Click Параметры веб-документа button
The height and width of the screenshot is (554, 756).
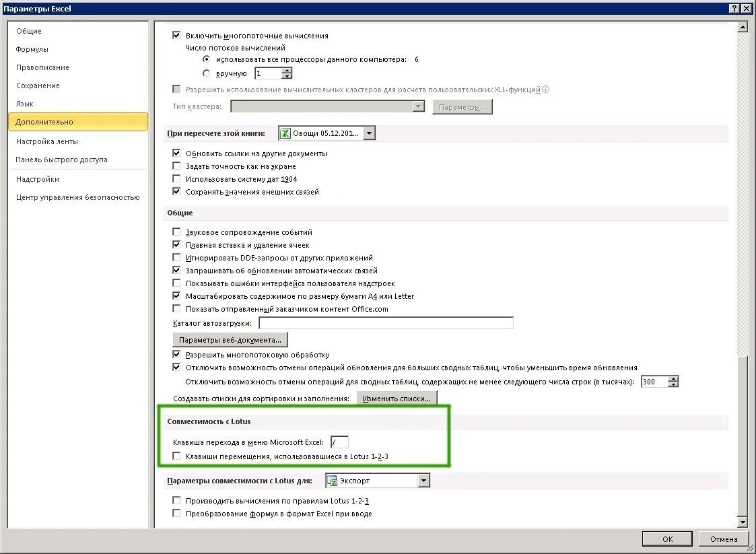tap(230, 340)
